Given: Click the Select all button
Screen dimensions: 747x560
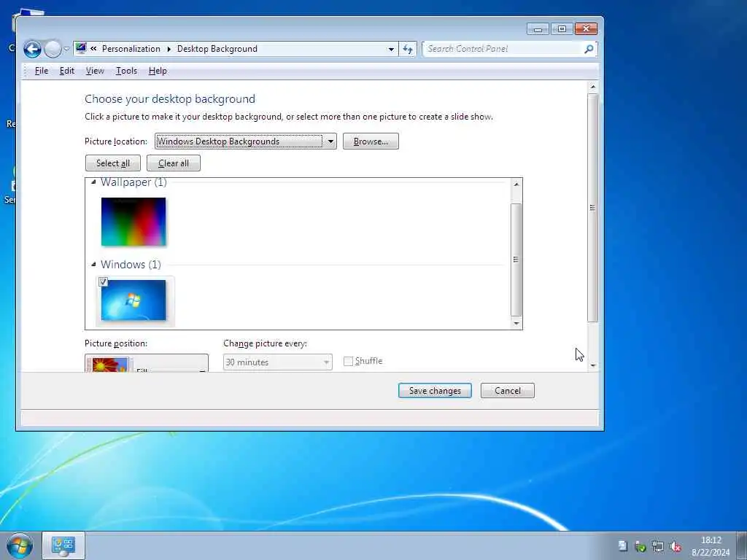Looking at the screenshot, I should click(113, 163).
